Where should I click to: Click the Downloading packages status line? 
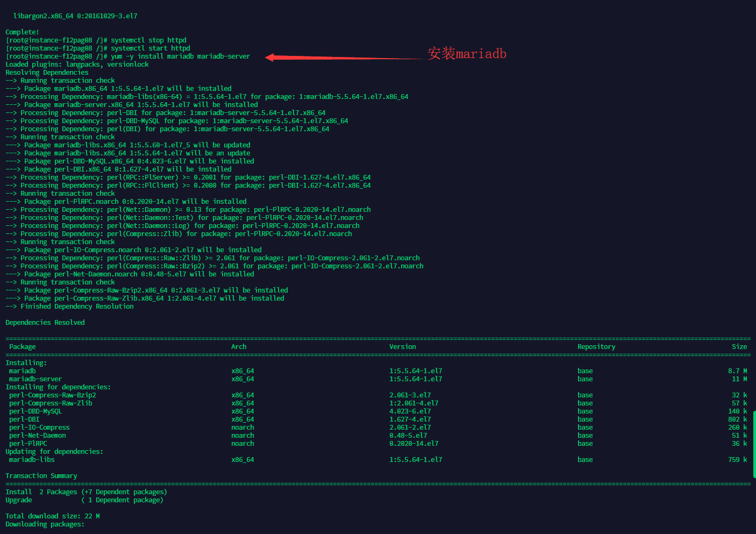44,524
